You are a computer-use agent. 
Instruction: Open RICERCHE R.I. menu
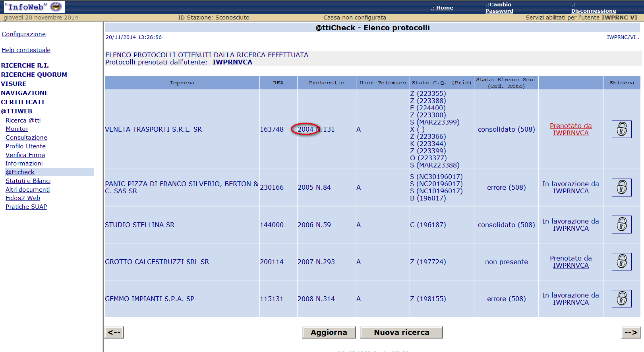tap(25, 66)
